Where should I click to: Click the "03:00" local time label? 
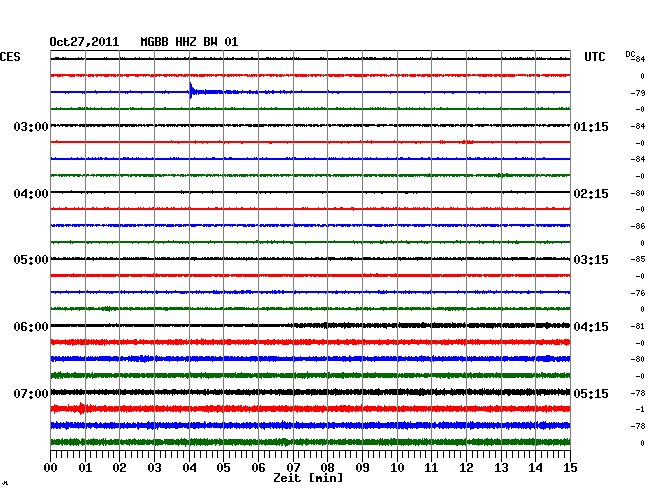tap(31, 126)
